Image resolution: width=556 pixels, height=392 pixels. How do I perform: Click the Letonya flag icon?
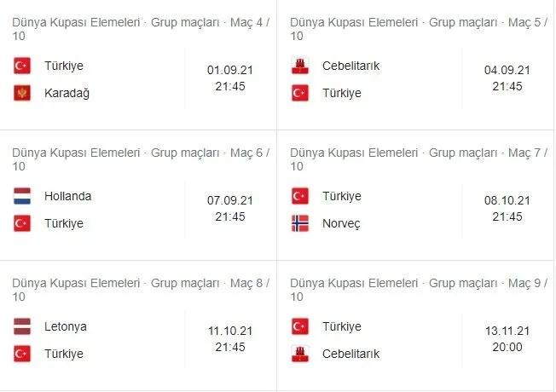[22, 326]
